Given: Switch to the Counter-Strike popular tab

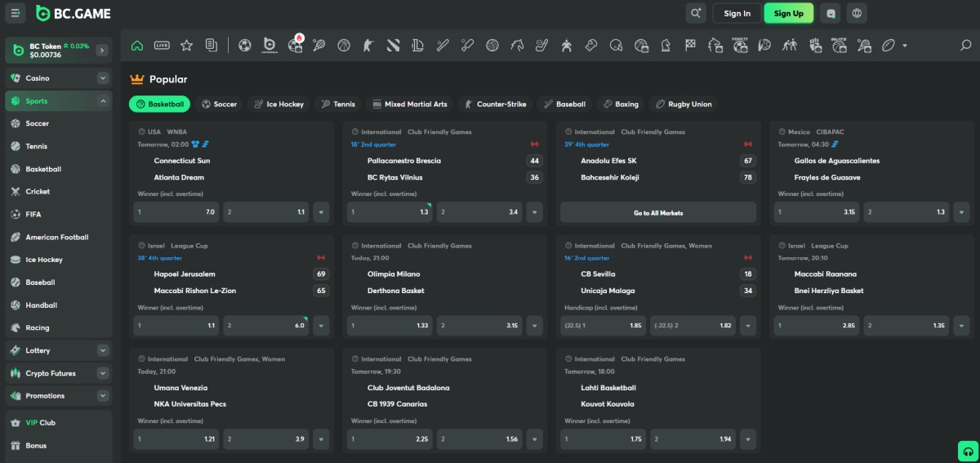Looking at the screenshot, I should (x=495, y=105).
